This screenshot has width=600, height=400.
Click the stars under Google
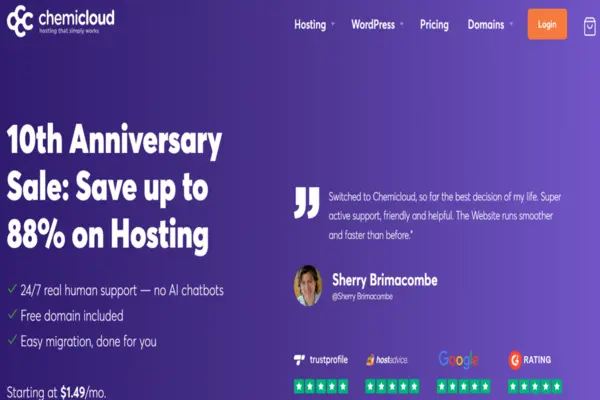pos(463,386)
